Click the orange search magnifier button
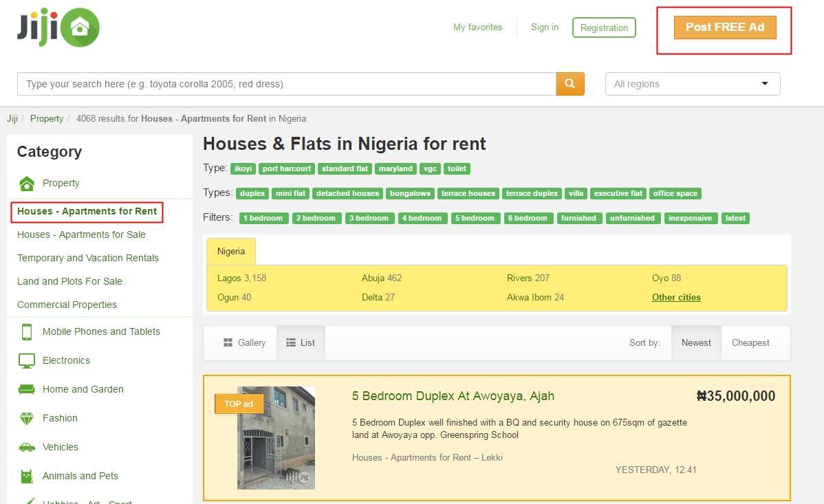Image resolution: width=824 pixels, height=504 pixels. click(570, 84)
